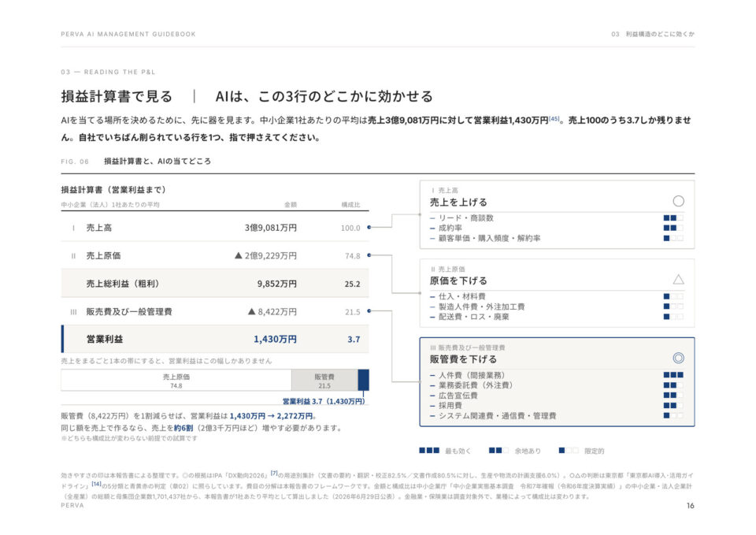Viewport: 756px width, 535px height.
Task: Click the three-square legend icon for 最も効く
Action: [429, 451]
